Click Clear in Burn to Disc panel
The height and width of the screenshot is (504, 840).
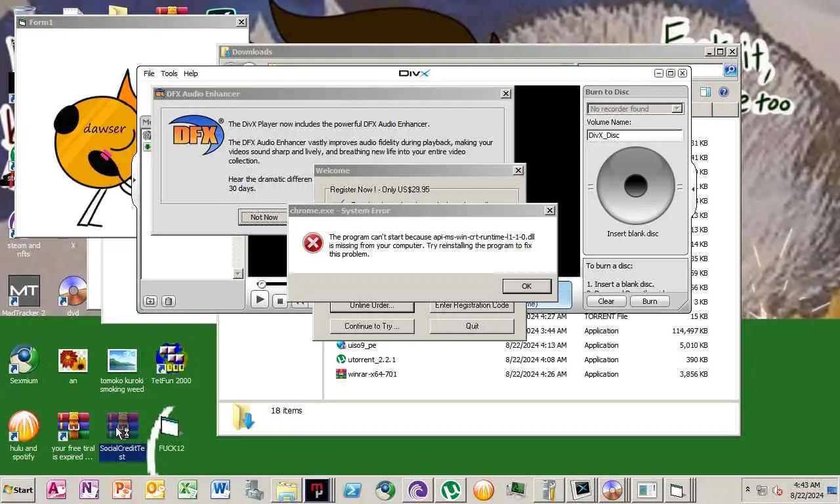[x=606, y=301]
